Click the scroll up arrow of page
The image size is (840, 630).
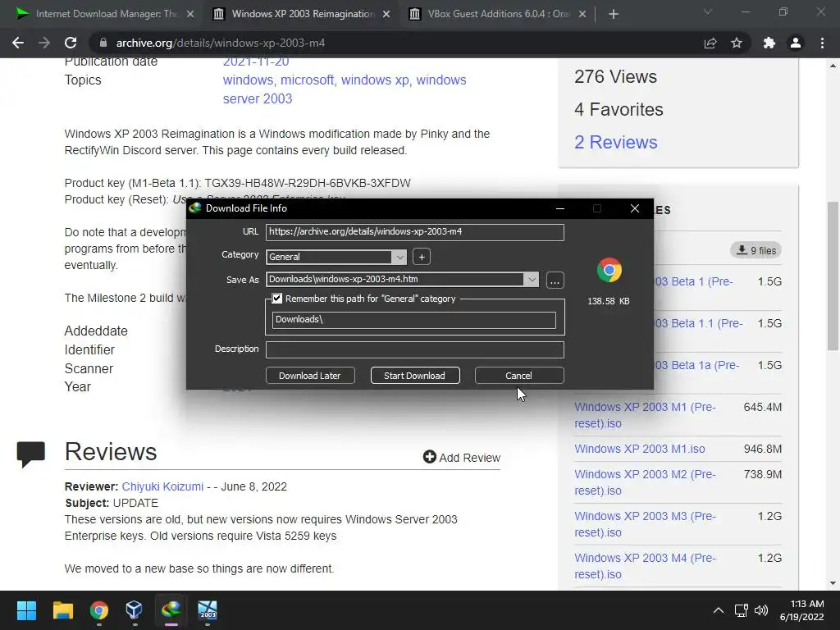click(x=833, y=66)
